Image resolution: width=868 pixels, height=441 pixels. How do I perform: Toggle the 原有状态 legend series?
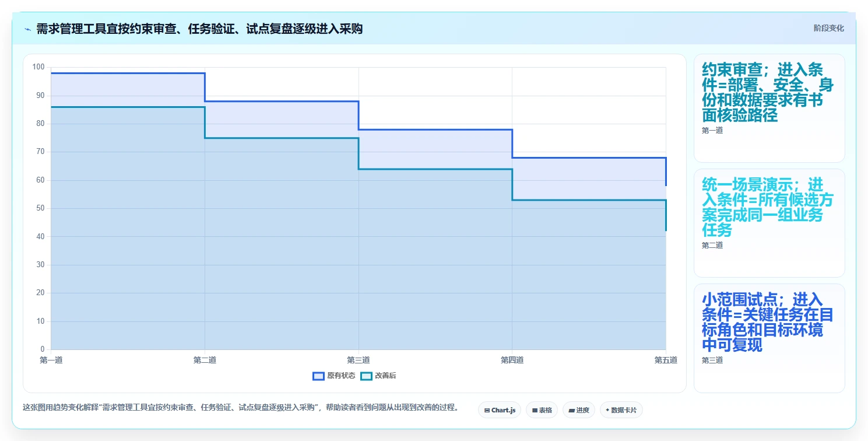click(334, 376)
